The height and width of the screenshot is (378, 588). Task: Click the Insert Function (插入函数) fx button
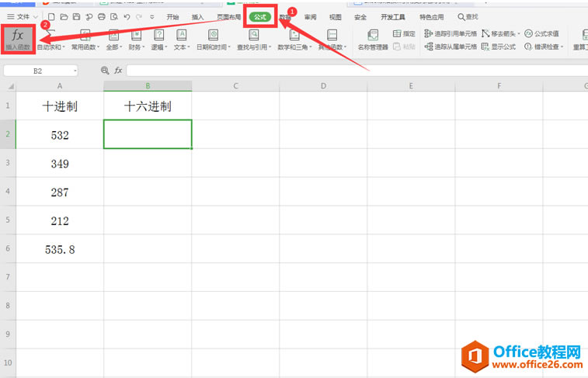coord(18,40)
